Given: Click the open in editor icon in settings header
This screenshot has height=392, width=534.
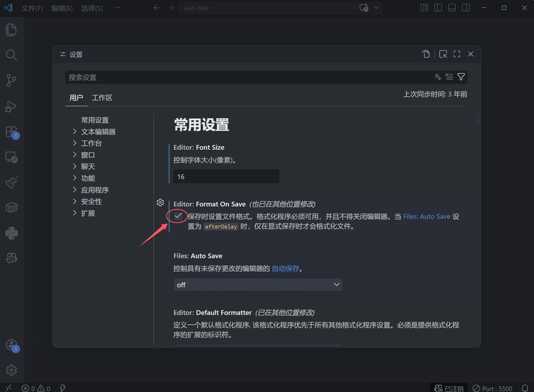Looking at the screenshot, I should pyautogui.click(x=443, y=54).
